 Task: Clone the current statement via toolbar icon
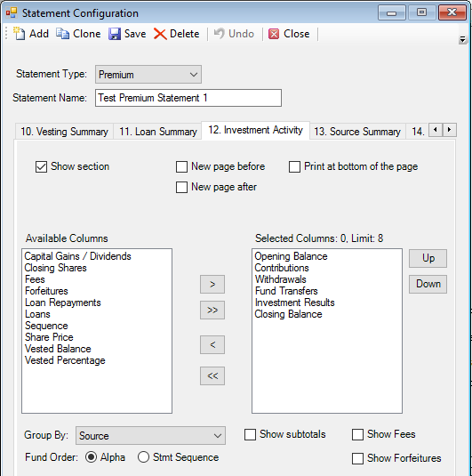pos(63,34)
